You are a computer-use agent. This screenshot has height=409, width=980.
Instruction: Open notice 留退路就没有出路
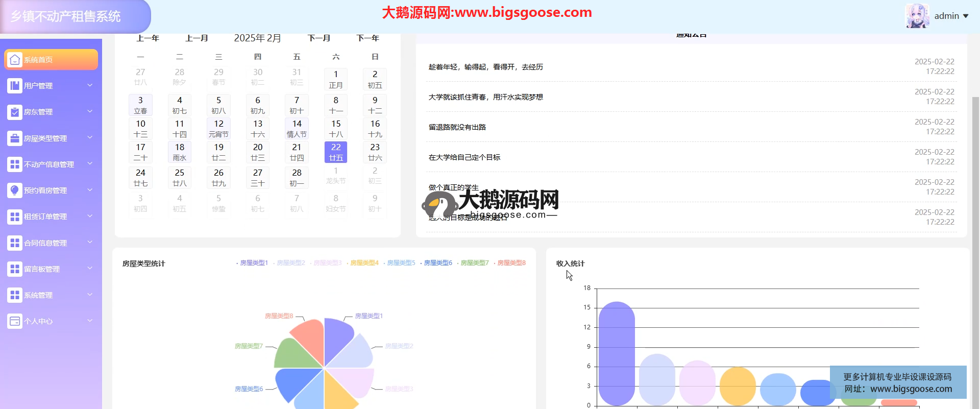[x=457, y=127]
